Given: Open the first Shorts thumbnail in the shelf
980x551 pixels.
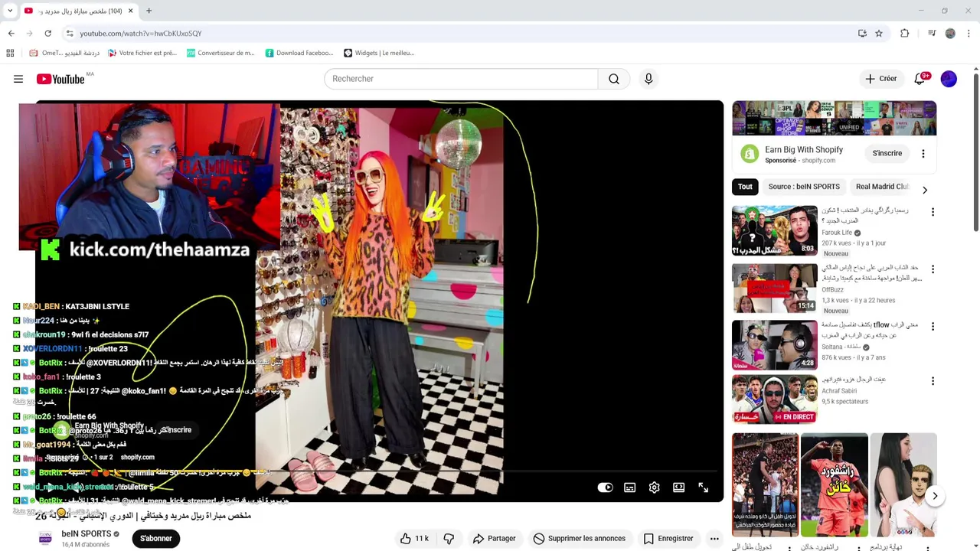Looking at the screenshot, I should 765,485.
